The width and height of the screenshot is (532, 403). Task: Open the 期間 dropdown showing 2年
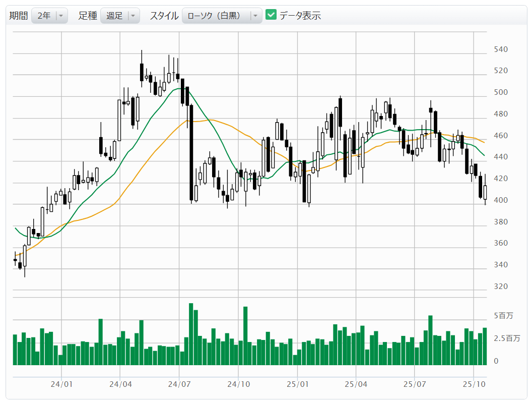click(x=44, y=16)
